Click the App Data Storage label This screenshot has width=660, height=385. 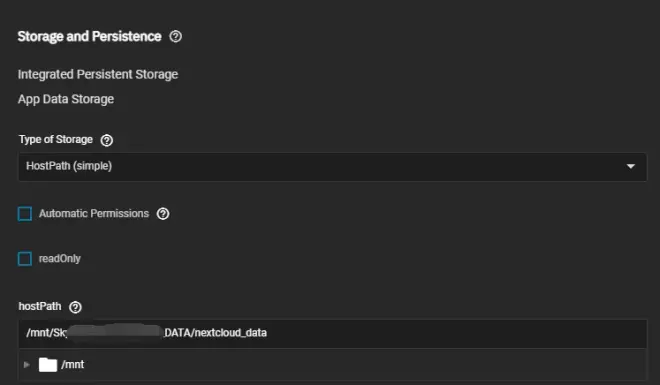(66, 99)
